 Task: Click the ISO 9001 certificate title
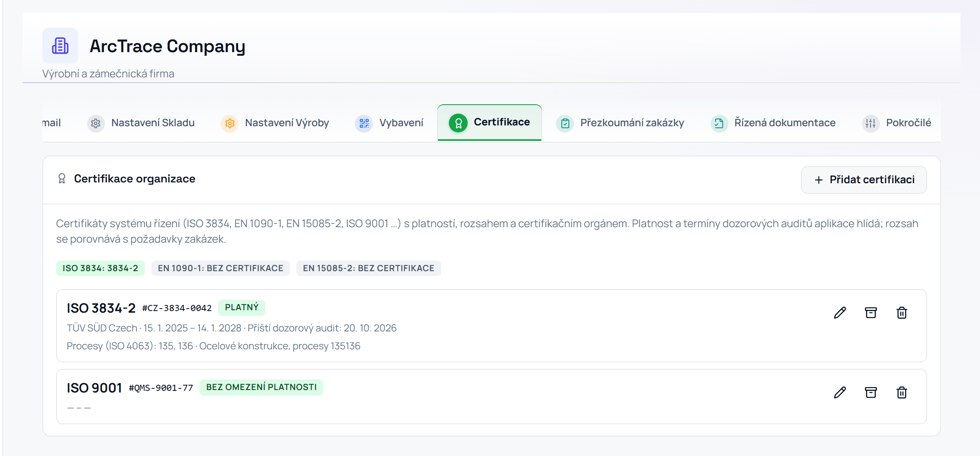(94, 388)
